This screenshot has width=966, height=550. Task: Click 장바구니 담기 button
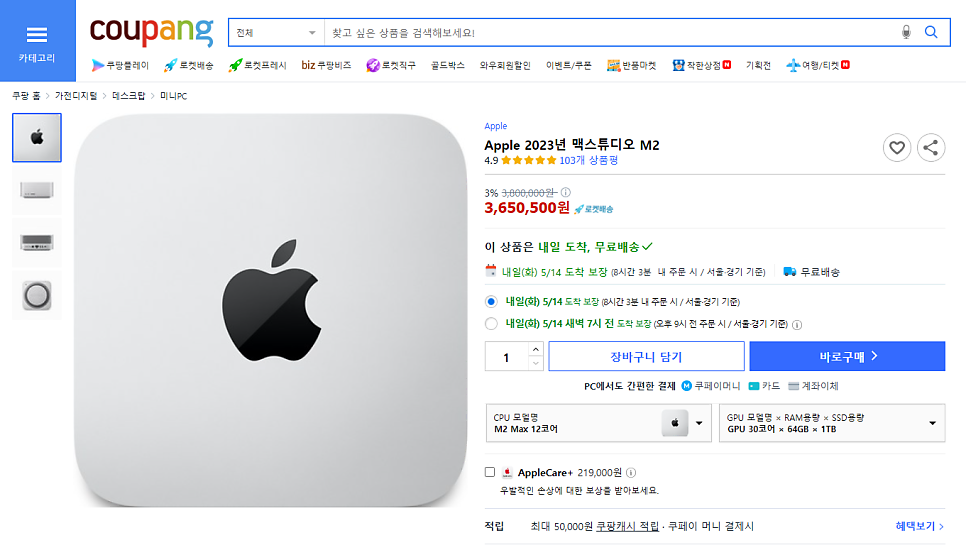coord(646,357)
